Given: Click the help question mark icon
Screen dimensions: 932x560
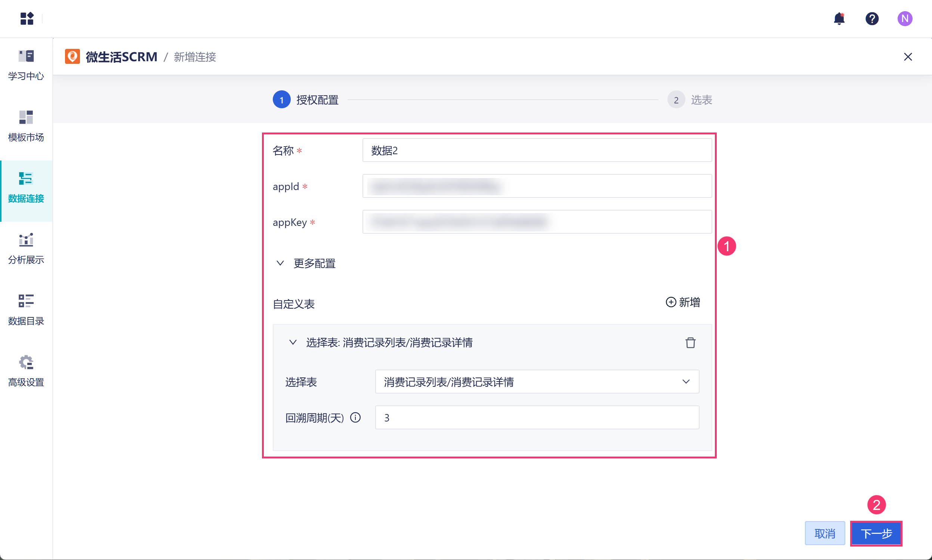Looking at the screenshot, I should [871, 18].
